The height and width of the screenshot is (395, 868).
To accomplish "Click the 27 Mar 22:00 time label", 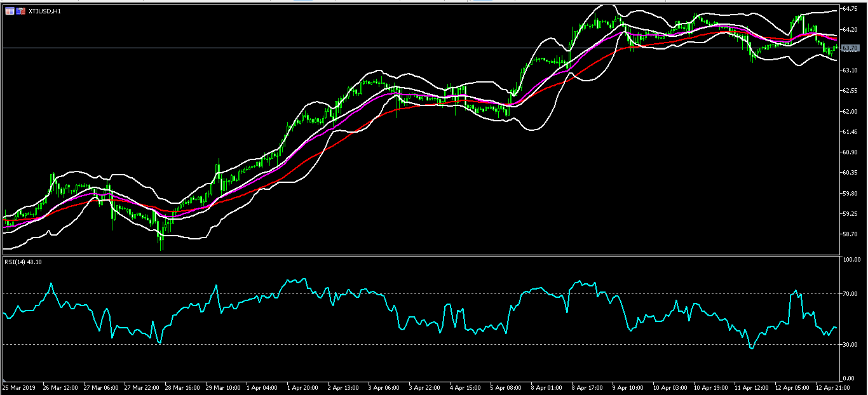I will click(141, 387).
